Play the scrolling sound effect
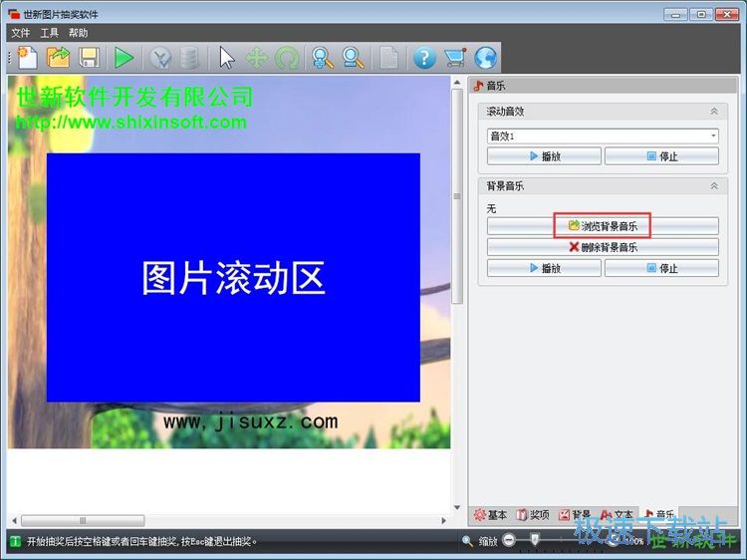The height and width of the screenshot is (560, 747). (x=544, y=156)
